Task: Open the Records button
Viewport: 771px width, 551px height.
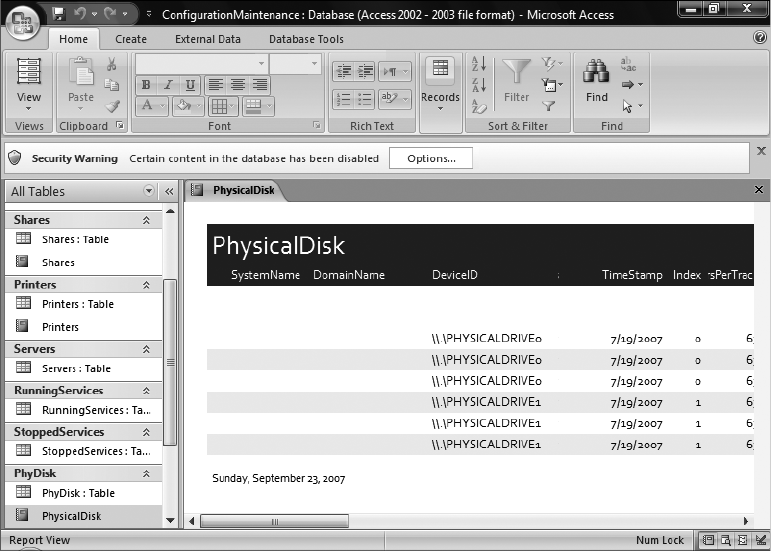Action: pos(440,85)
